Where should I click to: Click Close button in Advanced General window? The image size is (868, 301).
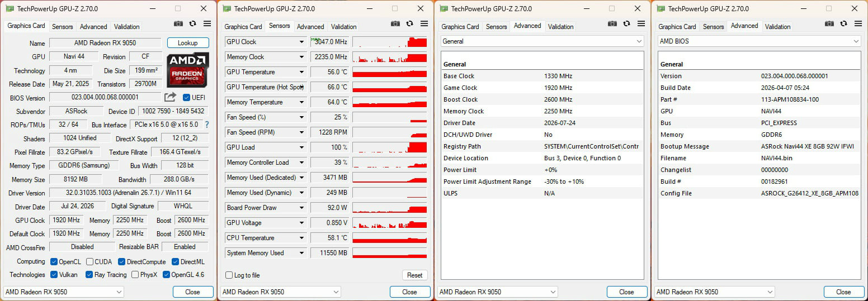[x=627, y=292]
